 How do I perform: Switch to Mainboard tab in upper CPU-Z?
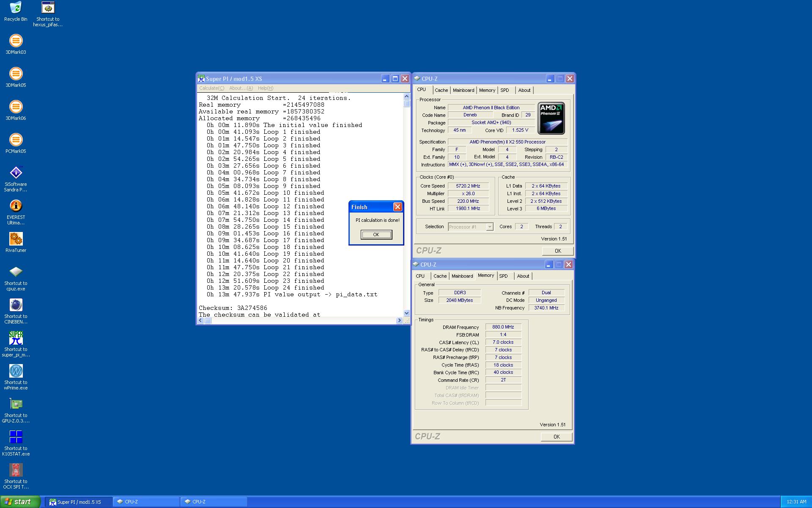[x=463, y=90]
